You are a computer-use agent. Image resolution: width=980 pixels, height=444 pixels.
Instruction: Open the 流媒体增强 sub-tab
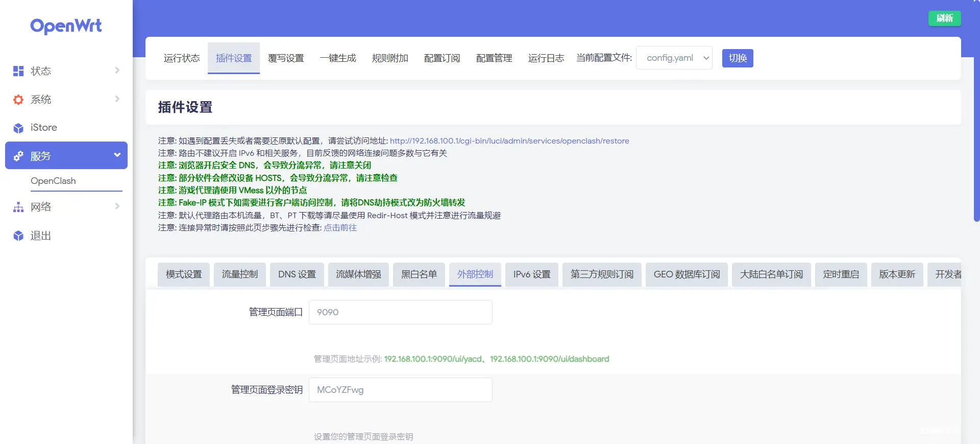(358, 274)
